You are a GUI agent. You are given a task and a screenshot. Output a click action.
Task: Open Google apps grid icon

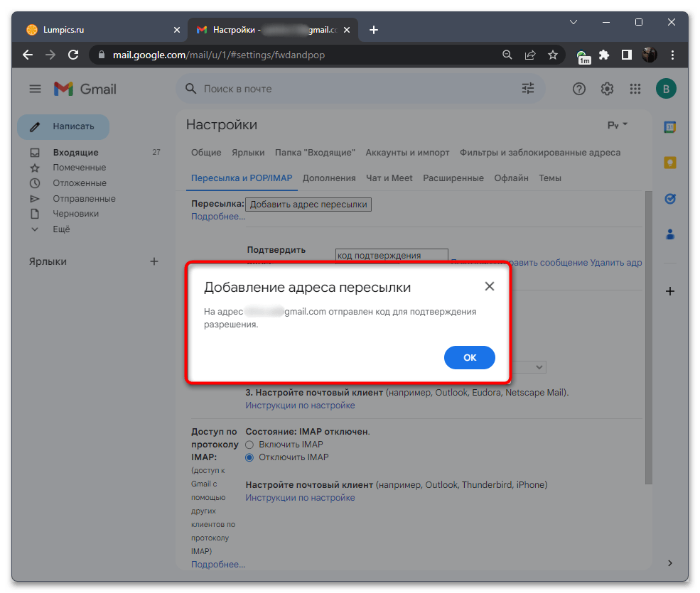(x=635, y=89)
